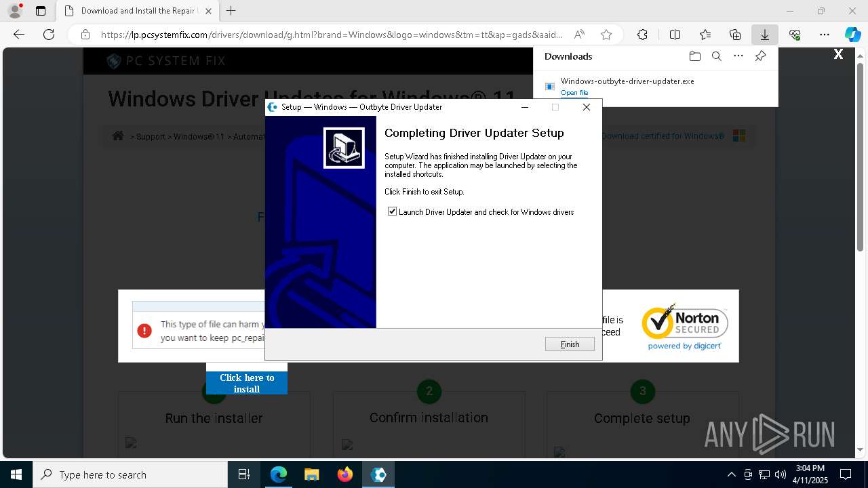The image size is (868, 488).
Task: Toggle split screen icon
Action: [x=675, y=35]
